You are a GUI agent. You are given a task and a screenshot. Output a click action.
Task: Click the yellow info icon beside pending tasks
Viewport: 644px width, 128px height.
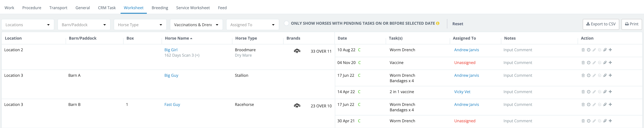[x=438, y=23]
